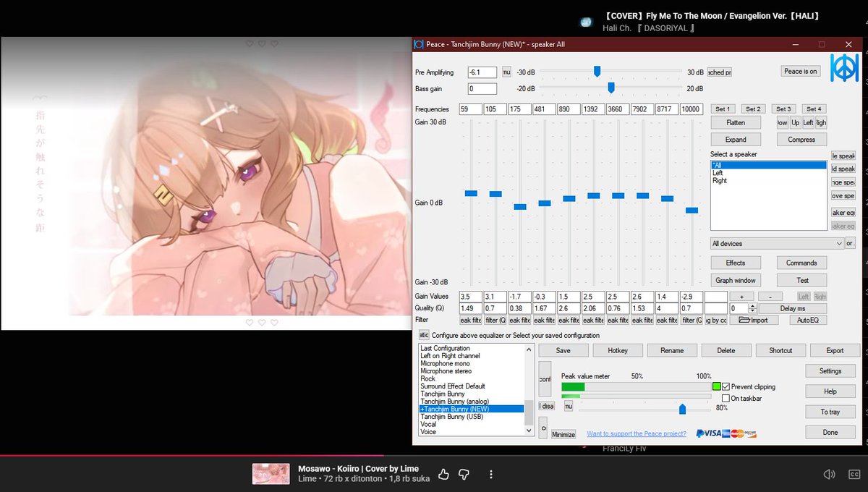This screenshot has height=492, width=868.
Task: Import an equalizer file with folder icon
Action: tap(753, 320)
